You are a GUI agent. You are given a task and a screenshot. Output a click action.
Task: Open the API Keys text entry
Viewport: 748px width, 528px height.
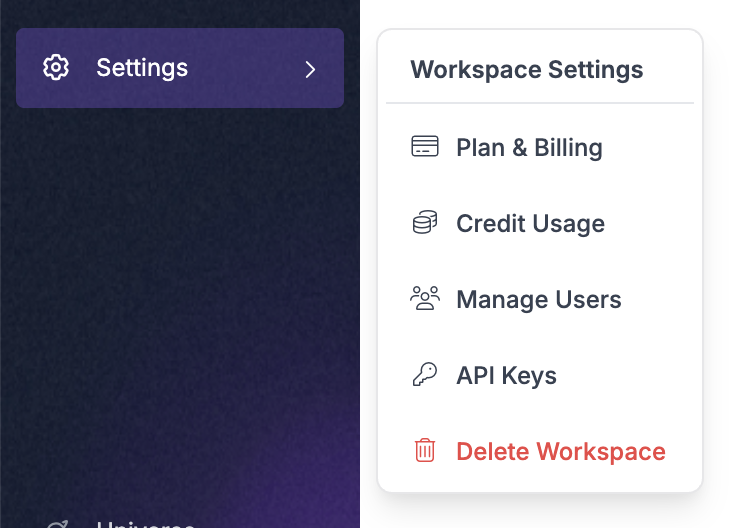tap(506, 376)
